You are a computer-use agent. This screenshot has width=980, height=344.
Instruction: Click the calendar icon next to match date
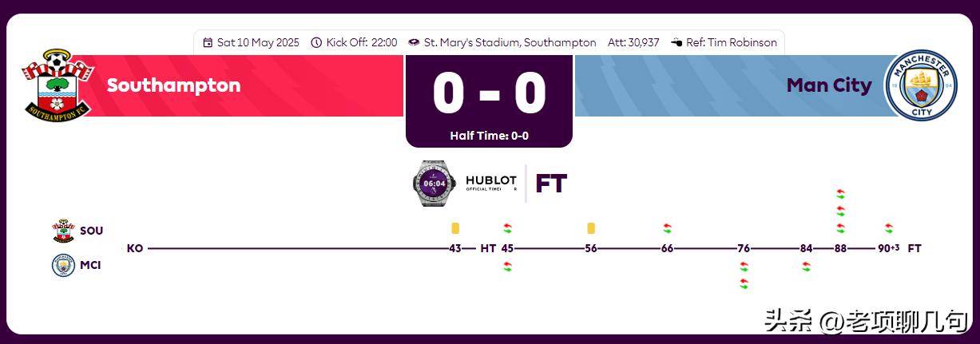coord(208,42)
